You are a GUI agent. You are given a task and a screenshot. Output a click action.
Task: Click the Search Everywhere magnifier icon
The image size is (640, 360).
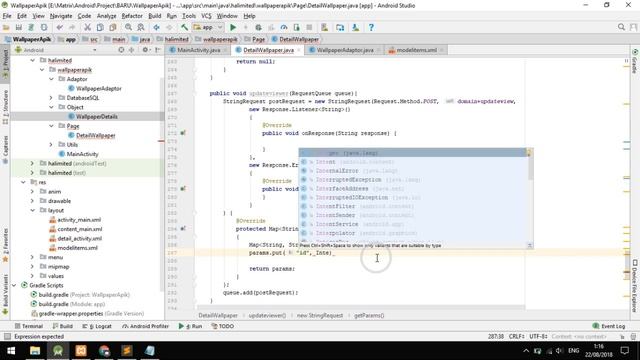tap(621, 27)
